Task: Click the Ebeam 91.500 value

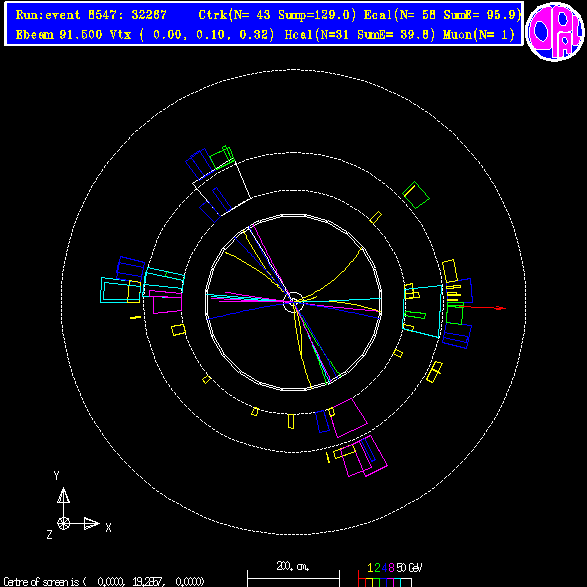Action: click(59, 34)
